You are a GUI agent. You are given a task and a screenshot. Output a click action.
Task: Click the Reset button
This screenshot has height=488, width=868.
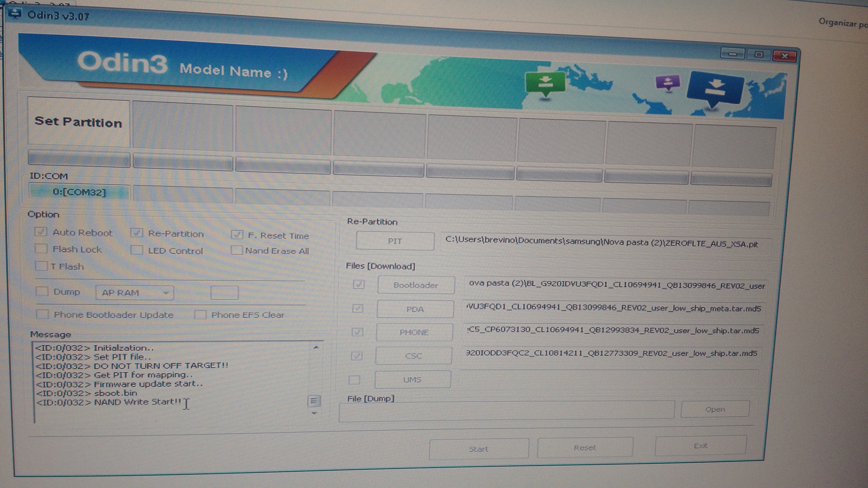[x=585, y=448]
